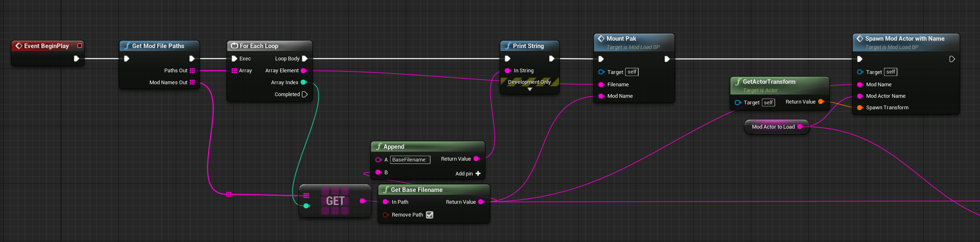
Task: Click GET node array input pin
Action: pyautogui.click(x=306, y=196)
